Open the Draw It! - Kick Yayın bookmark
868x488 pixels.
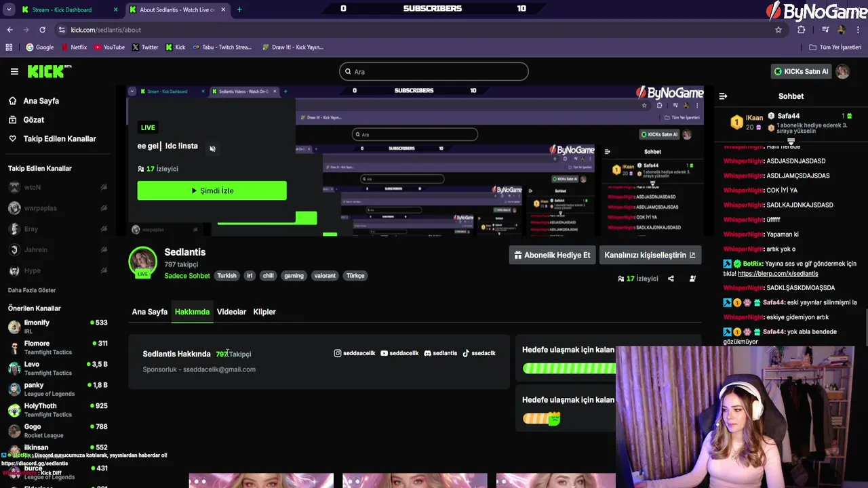coord(292,47)
